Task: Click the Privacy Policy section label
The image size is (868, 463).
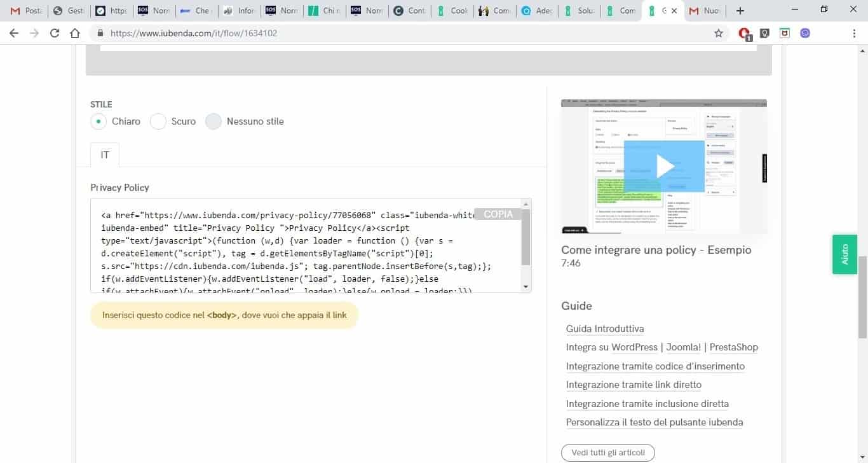Action: (120, 188)
